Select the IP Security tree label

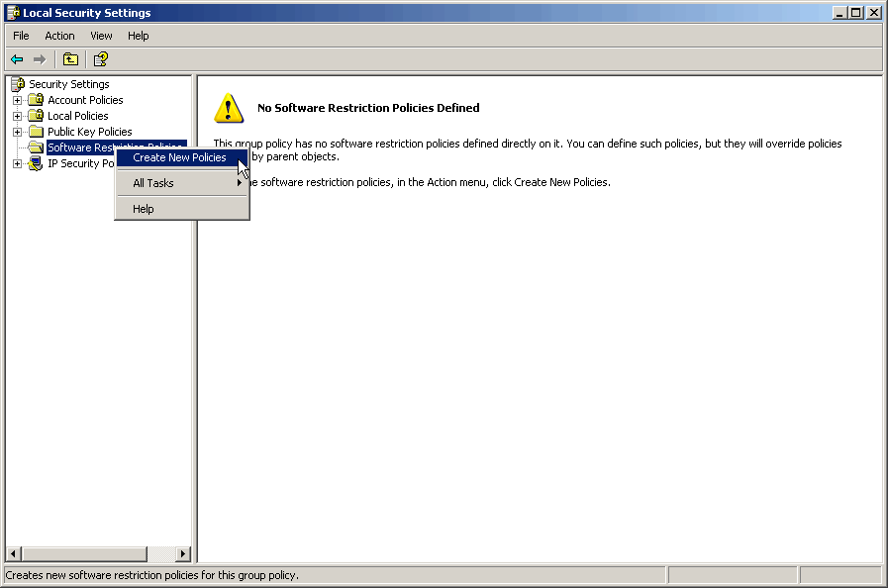click(x=81, y=163)
